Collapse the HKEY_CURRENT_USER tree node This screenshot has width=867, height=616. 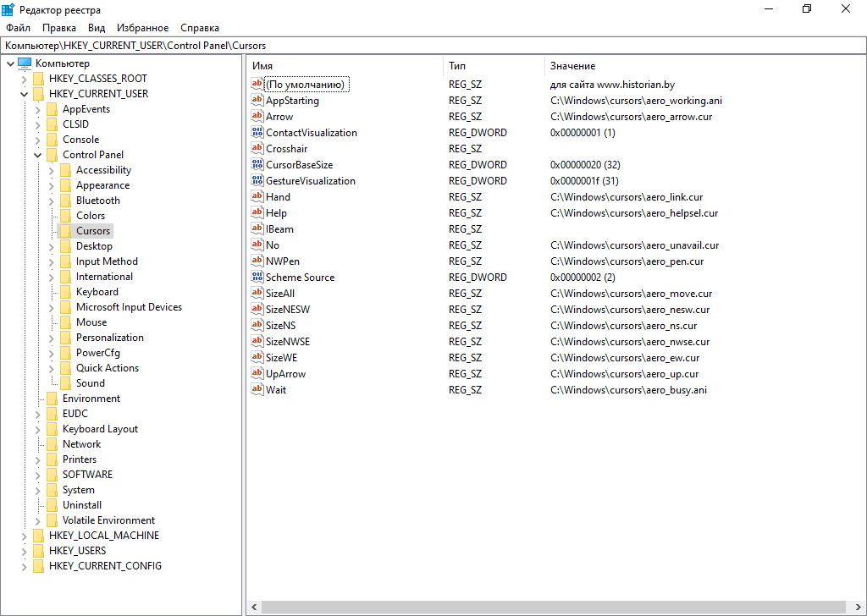[24, 94]
